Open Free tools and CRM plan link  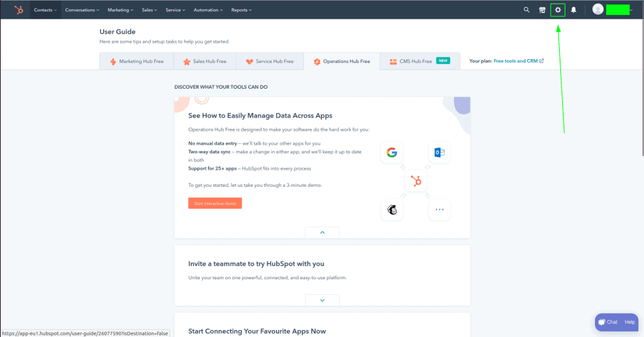(x=516, y=61)
